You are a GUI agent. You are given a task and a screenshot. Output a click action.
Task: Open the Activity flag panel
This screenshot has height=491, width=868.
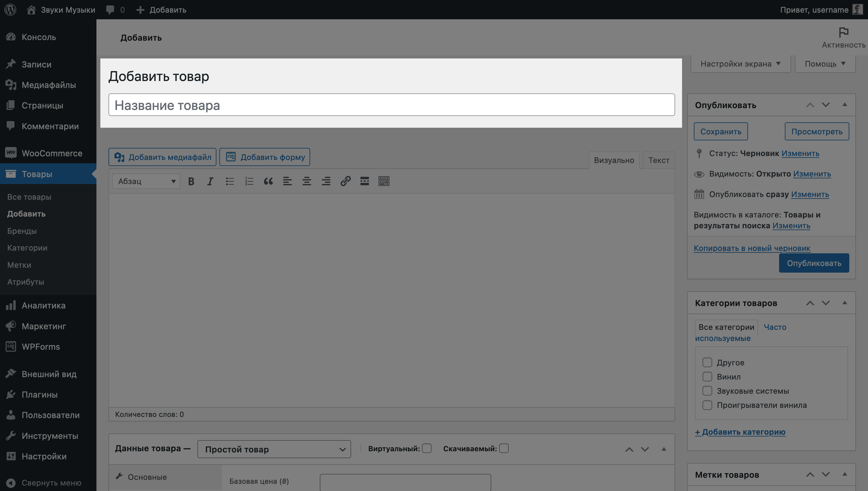pyautogui.click(x=843, y=38)
